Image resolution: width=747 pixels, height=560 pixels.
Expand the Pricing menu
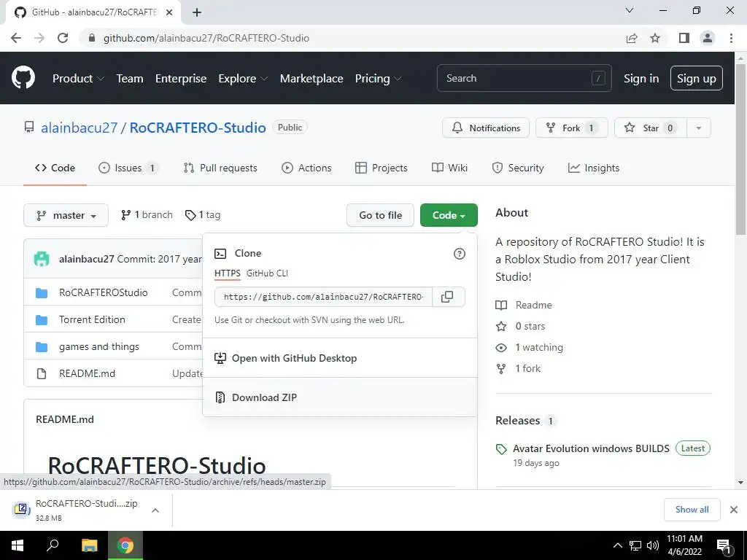378,78
